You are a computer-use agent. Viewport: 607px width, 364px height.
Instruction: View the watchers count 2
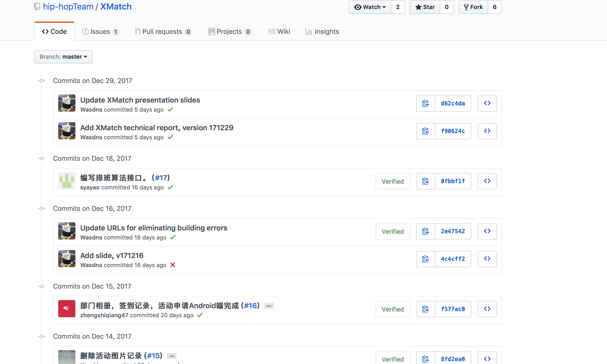pyautogui.click(x=398, y=7)
